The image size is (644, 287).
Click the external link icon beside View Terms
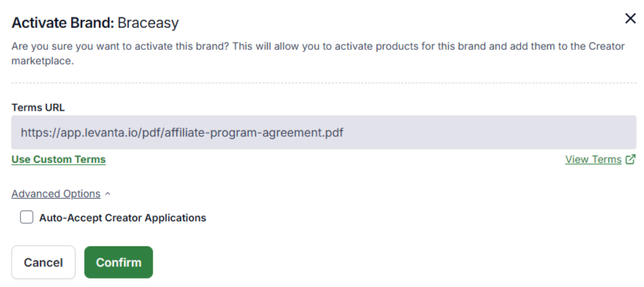tap(631, 159)
